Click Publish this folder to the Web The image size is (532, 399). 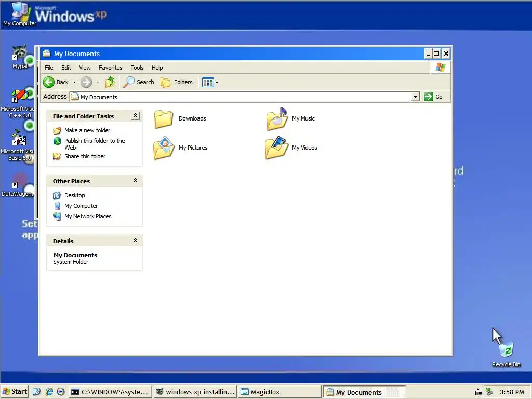(x=95, y=144)
